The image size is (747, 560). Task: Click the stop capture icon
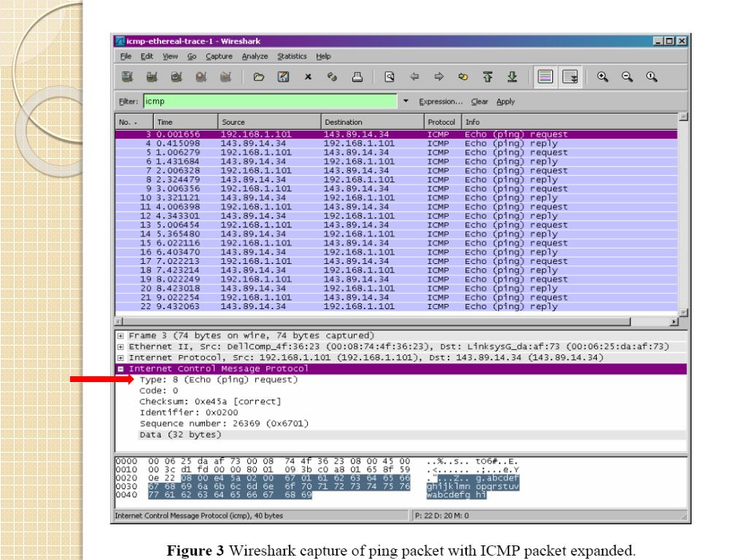201,77
